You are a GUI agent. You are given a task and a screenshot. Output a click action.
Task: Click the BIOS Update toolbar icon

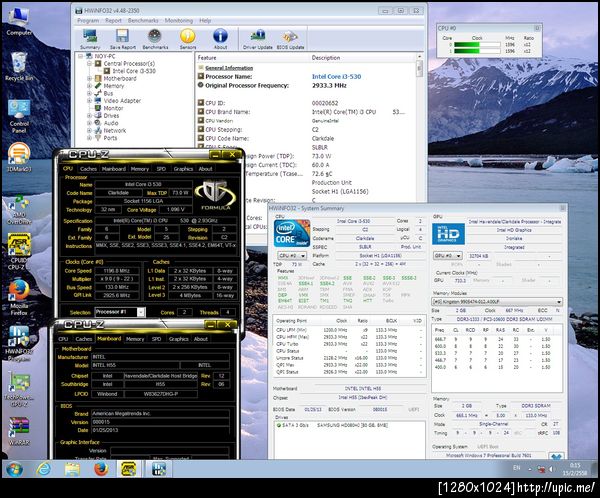point(290,39)
